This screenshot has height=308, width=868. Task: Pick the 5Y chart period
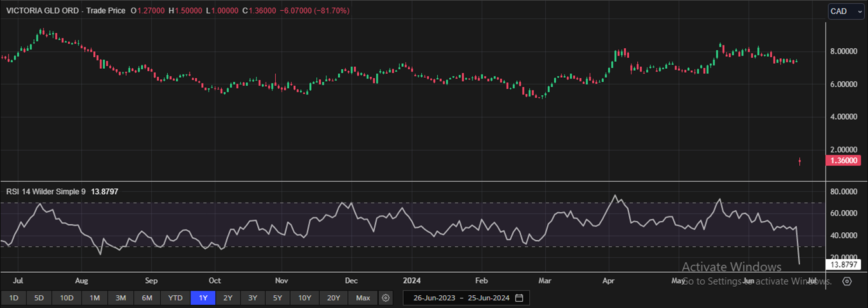pyautogui.click(x=277, y=298)
